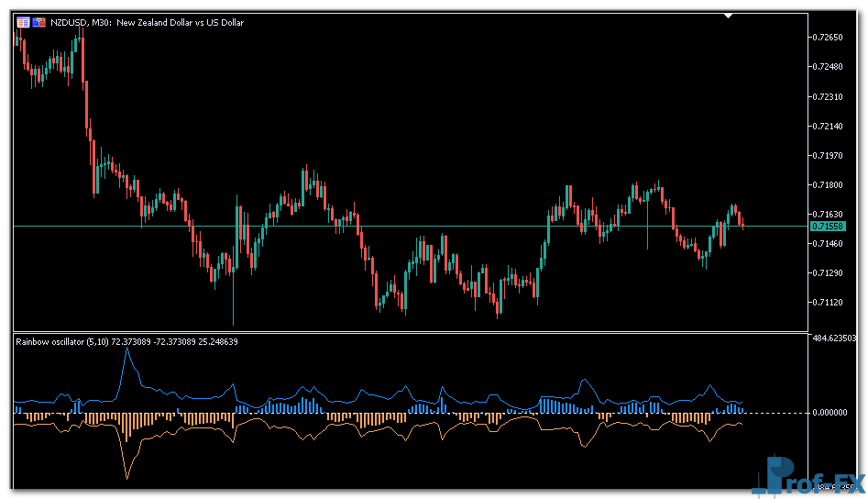Click the 0.72650 level on price scale
868x499 pixels.
828,38
